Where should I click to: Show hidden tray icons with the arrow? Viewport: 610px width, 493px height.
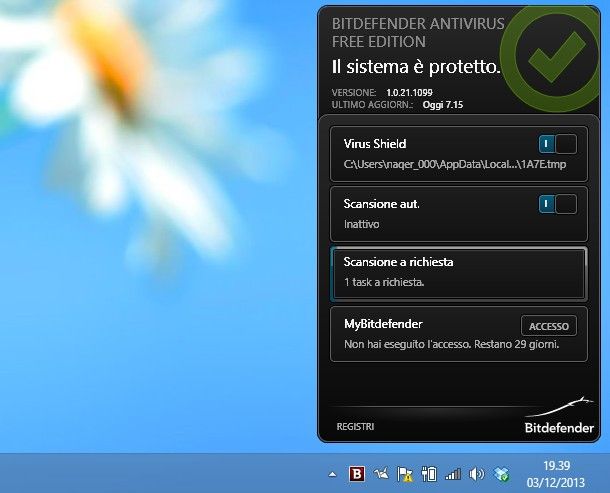pos(332,474)
